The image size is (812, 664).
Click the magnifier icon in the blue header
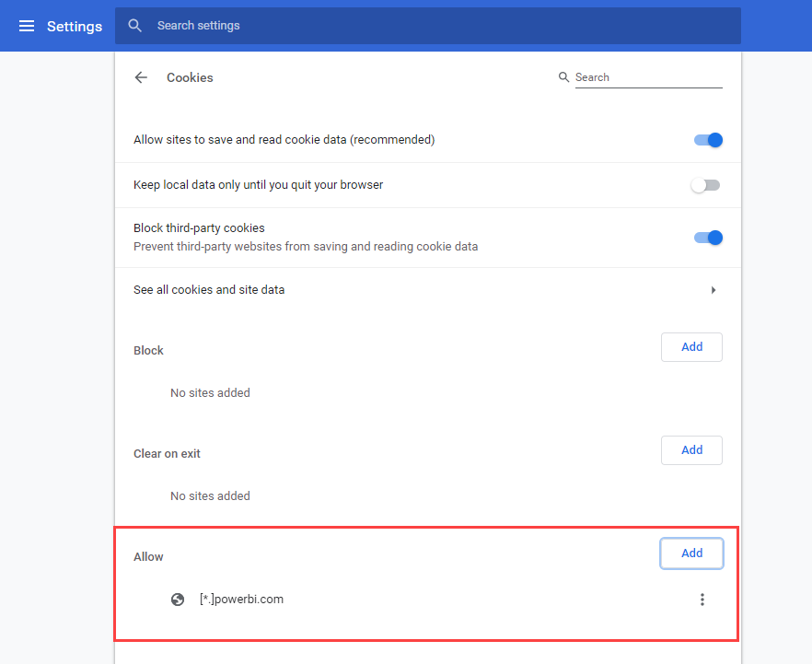[134, 26]
